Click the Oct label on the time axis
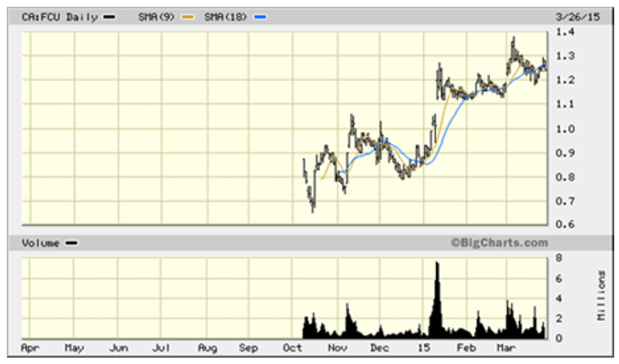The width and height of the screenshot is (619, 364). (x=292, y=348)
